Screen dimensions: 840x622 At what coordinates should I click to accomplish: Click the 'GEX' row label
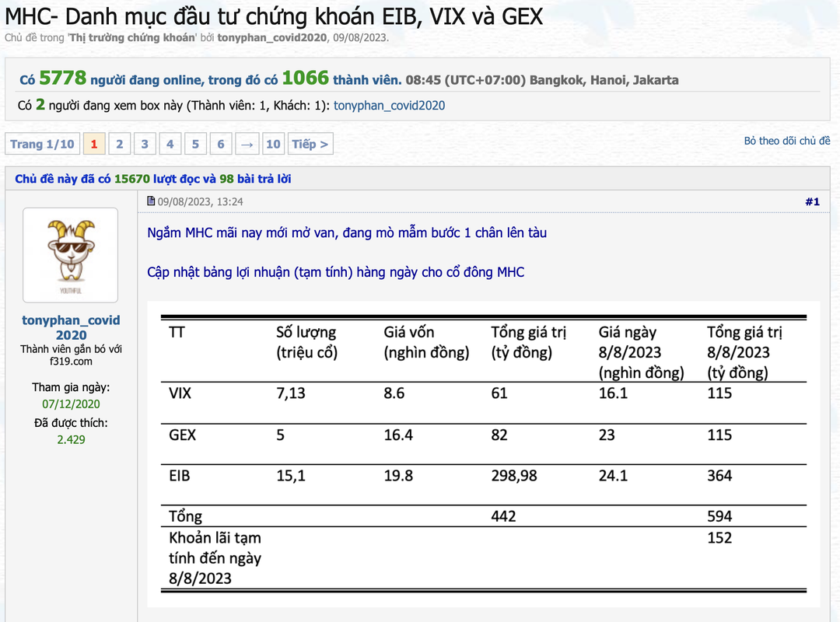click(x=182, y=435)
